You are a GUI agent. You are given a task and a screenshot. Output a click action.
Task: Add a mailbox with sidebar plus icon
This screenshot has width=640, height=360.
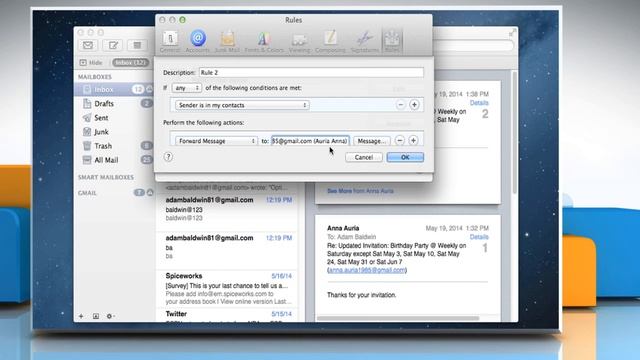pyautogui.click(x=81, y=316)
